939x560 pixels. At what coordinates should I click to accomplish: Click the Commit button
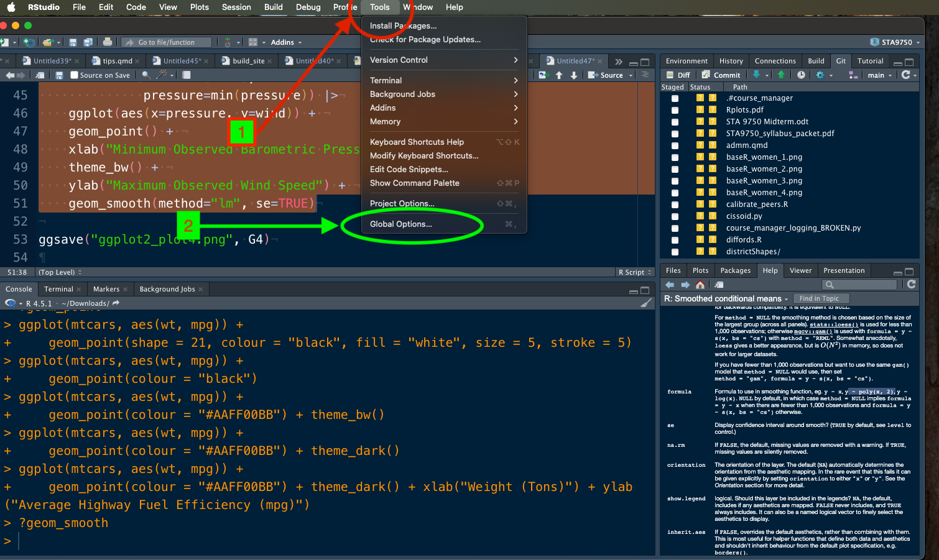pos(721,75)
